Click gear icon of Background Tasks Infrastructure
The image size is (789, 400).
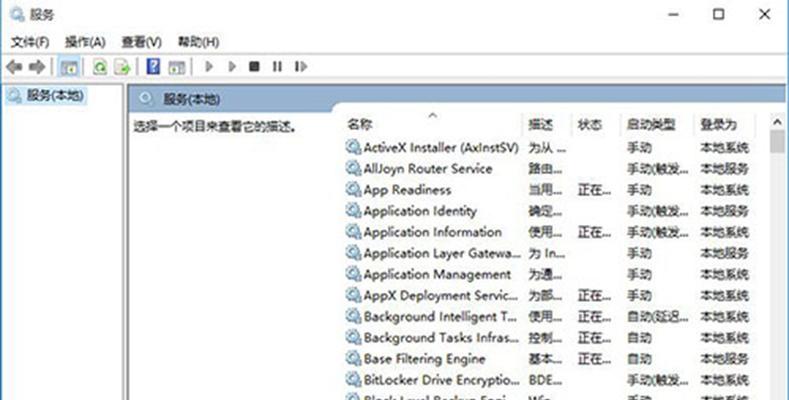click(353, 338)
